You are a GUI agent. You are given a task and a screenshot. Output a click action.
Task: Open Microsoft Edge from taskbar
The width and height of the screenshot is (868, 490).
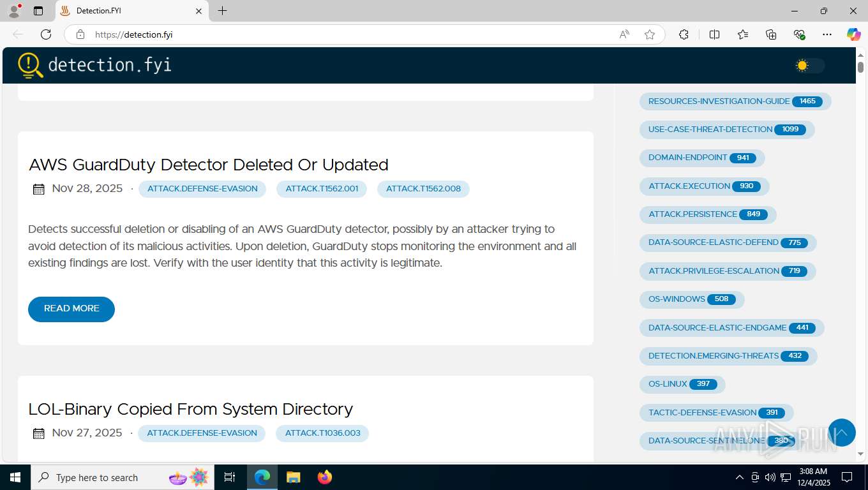pos(262,477)
